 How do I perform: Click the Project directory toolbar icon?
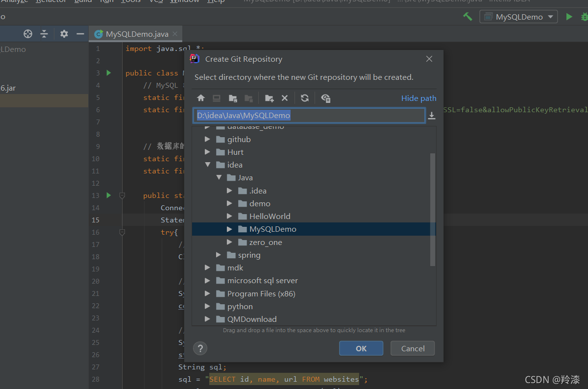pos(233,98)
